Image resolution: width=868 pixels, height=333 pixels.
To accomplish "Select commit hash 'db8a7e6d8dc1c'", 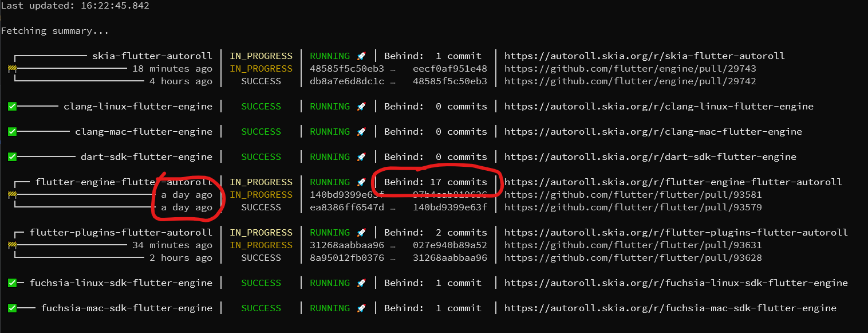I will (x=347, y=81).
